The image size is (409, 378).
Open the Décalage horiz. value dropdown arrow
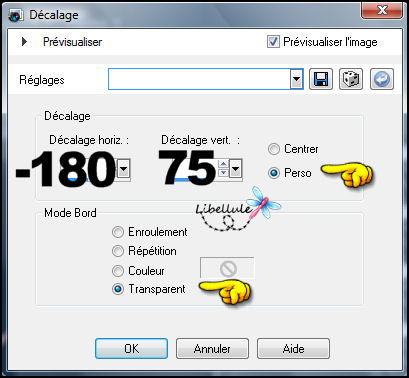pyautogui.click(x=124, y=169)
